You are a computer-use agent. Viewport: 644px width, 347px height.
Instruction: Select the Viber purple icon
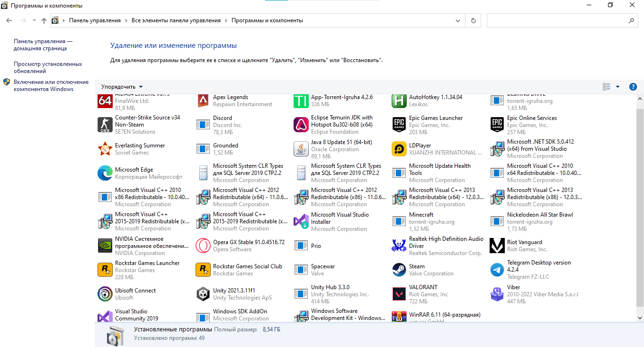click(497, 294)
